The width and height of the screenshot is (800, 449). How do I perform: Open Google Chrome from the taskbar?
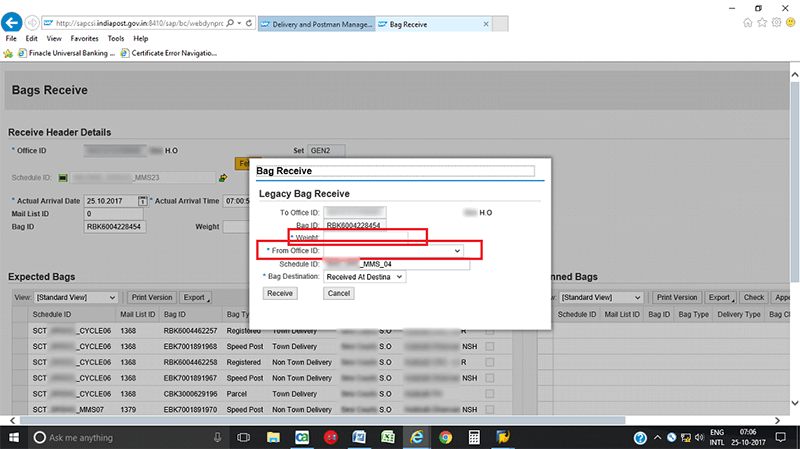click(446, 437)
